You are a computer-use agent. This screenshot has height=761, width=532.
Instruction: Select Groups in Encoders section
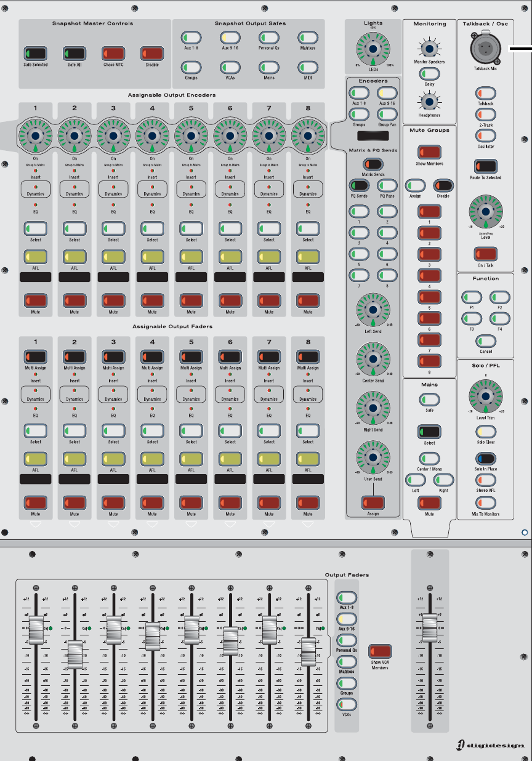coord(358,113)
